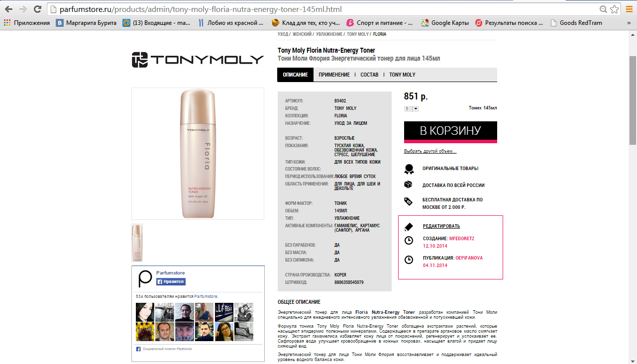The width and height of the screenshot is (637, 364).
Task: Click the Tony Moly brand logo
Action: pyautogui.click(x=198, y=60)
